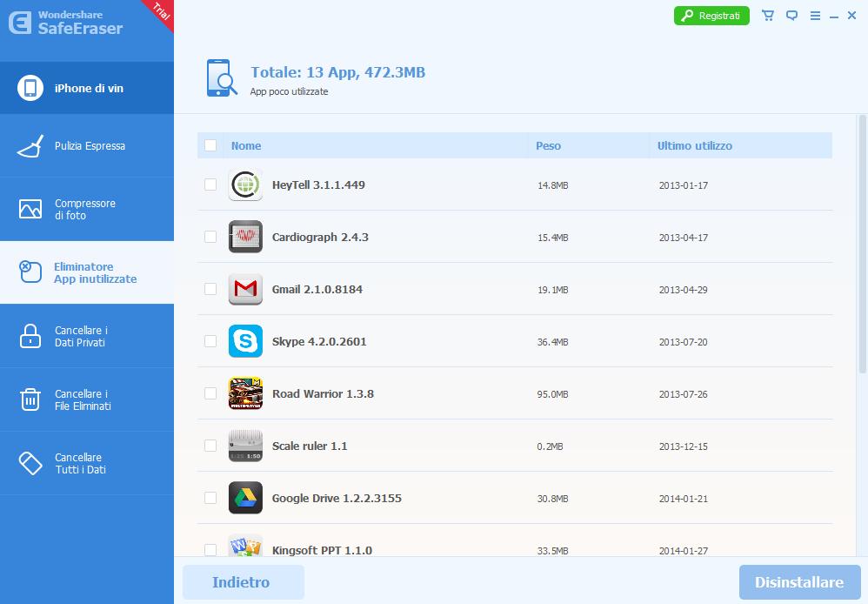Click the Wondershare SafeEraser logo icon
Screen dimensions: 868x604
pos(20,23)
